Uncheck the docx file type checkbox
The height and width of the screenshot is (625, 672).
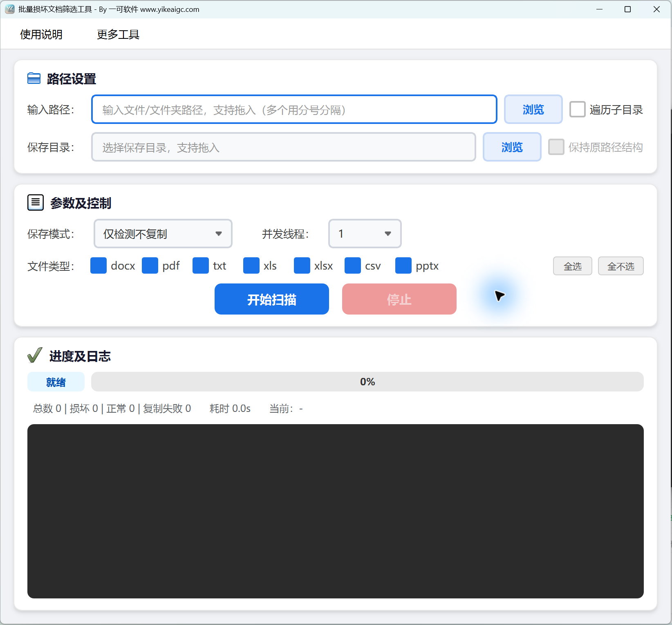coord(99,265)
